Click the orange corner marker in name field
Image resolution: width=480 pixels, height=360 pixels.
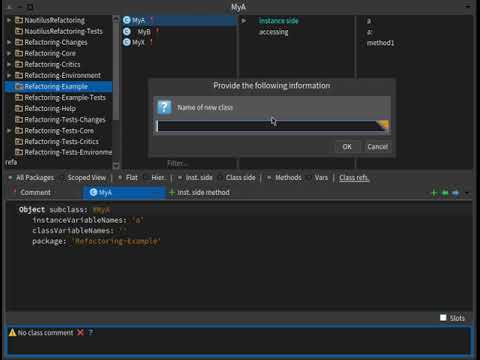383,125
